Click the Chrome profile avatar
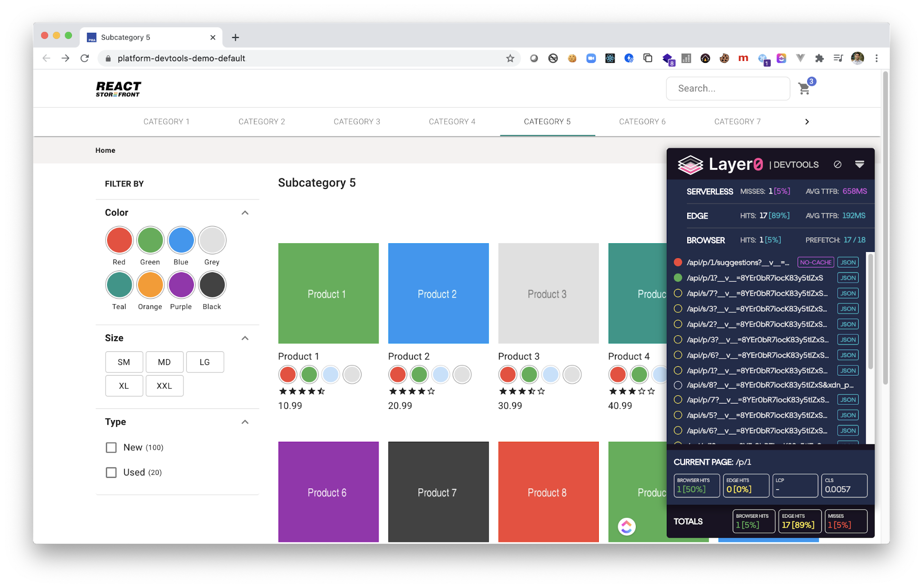This screenshot has height=588, width=923. click(857, 58)
